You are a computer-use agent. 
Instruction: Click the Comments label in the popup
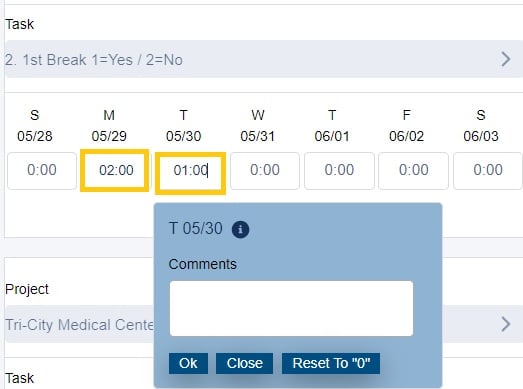coord(203,264)
